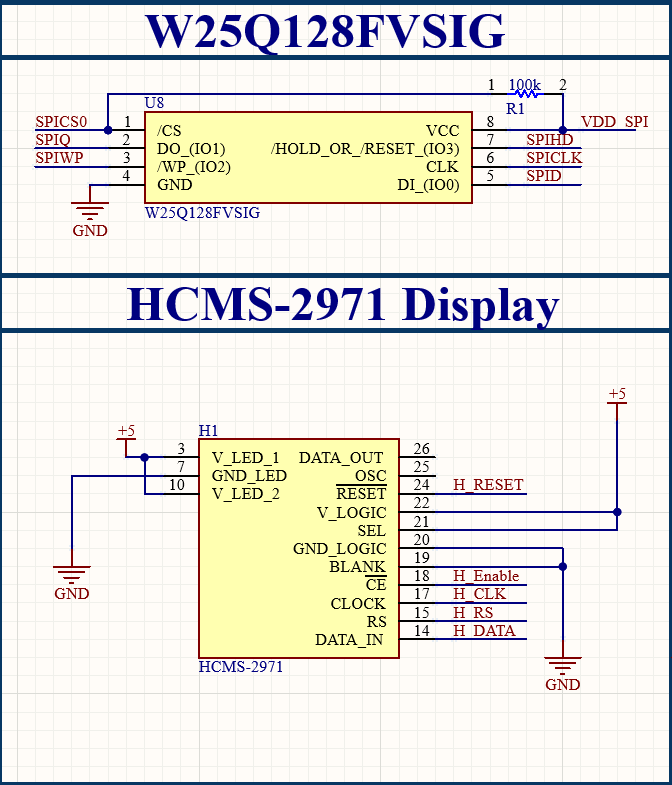Click the GND_LOGIC pin name
Viewport: 672px width, 785px height.
tap(340, 549)
